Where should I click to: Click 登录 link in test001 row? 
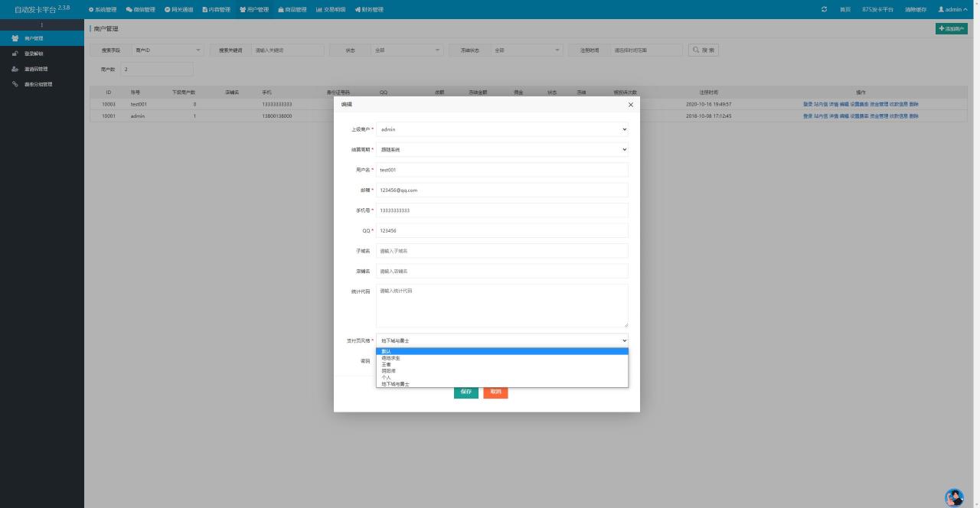tap(808, 104)
